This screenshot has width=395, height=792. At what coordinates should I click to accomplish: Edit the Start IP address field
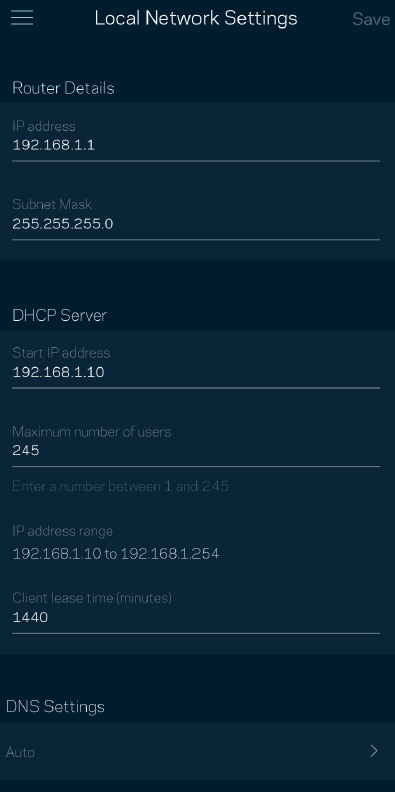pos(196,372)
